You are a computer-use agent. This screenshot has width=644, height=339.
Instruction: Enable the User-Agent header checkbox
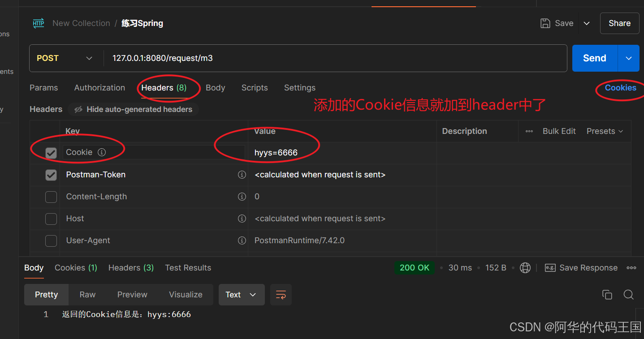pos(51,241)
